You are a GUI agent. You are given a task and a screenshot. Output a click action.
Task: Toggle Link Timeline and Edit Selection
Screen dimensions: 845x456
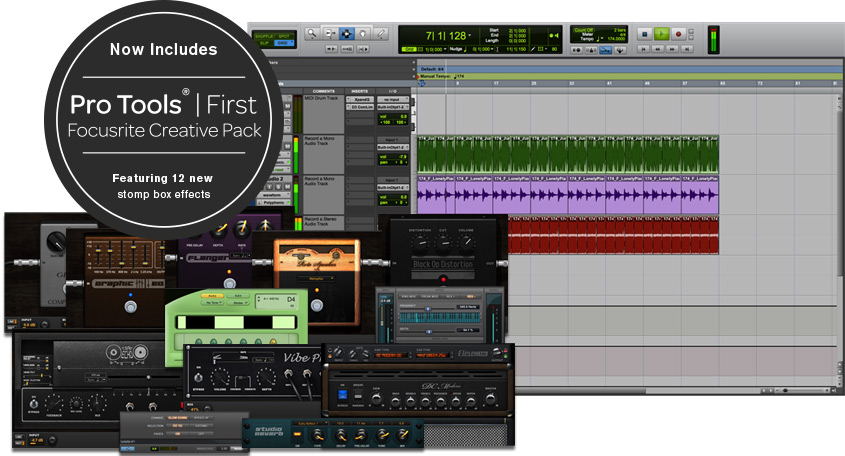(347, 49)
